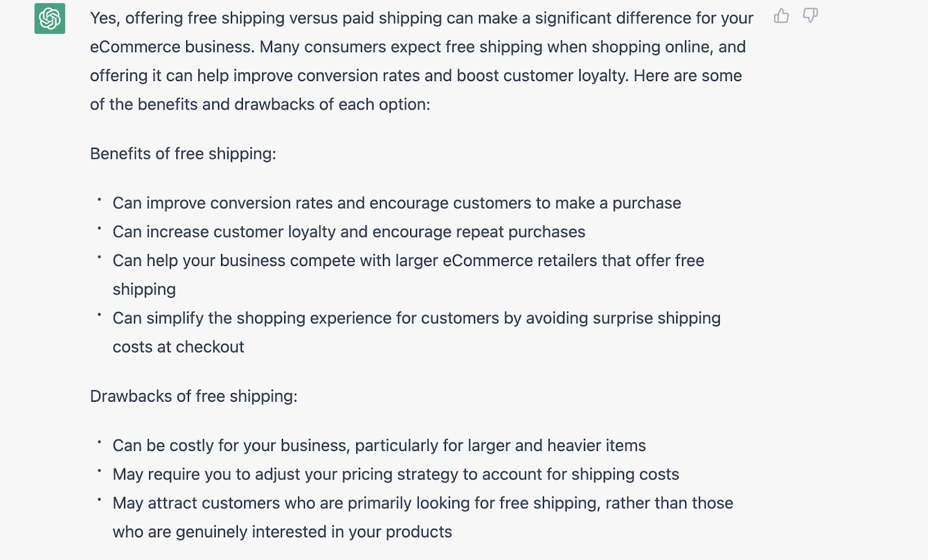928x560 pixels.
Task: Click the text 'costs at checkout'
Action: coord(179,347)
